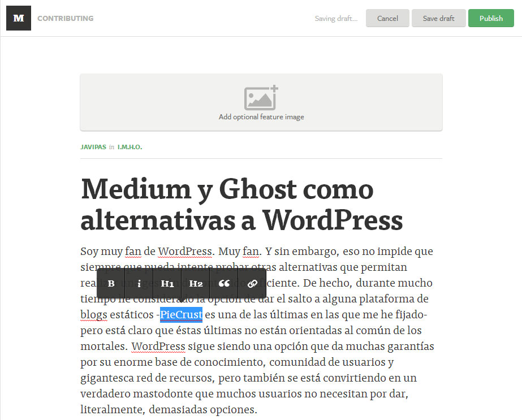Open the JAVIPAS author link
Image resolution: width=522 pixels, height=420 pixels.
(x=93, y=147)
